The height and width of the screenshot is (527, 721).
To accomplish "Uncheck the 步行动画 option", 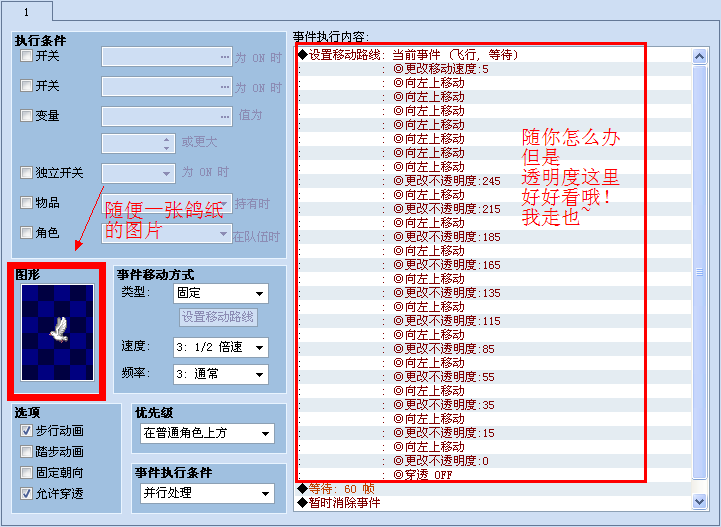I will click(26, 430).
